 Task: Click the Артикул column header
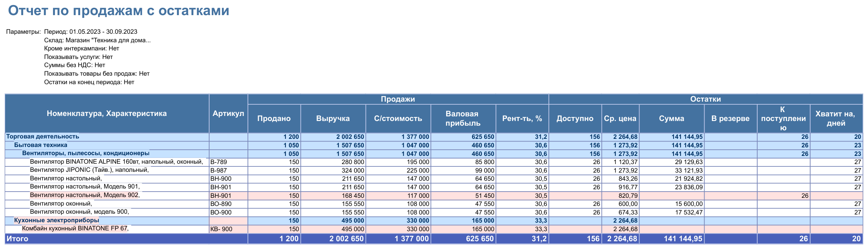[x=228, y=113]
